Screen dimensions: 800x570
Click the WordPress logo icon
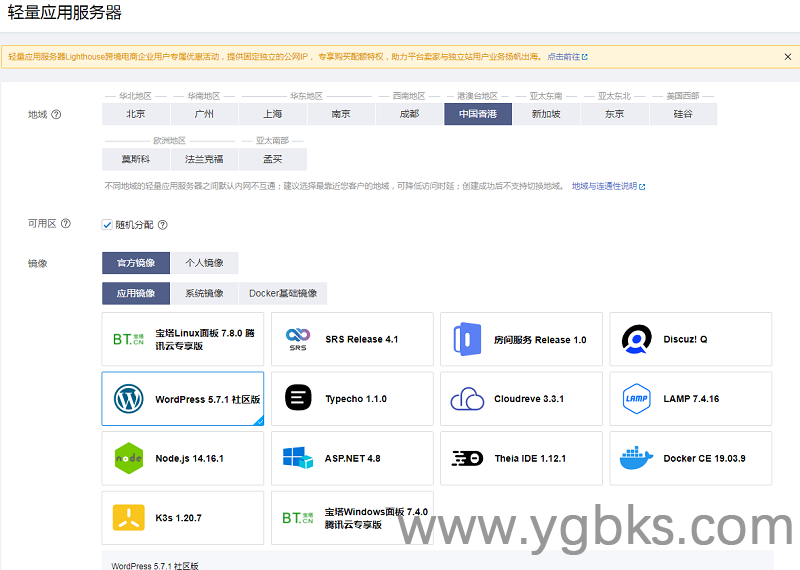129,399
